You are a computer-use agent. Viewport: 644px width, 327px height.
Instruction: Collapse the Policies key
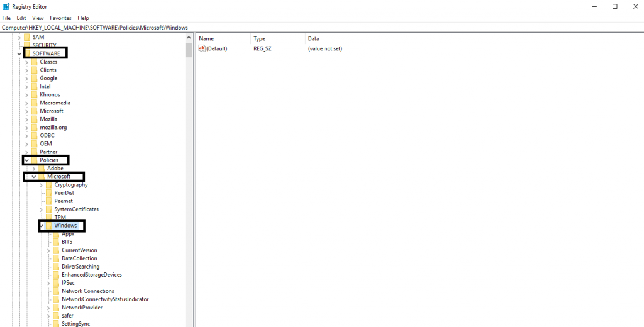tap(26, 160)
